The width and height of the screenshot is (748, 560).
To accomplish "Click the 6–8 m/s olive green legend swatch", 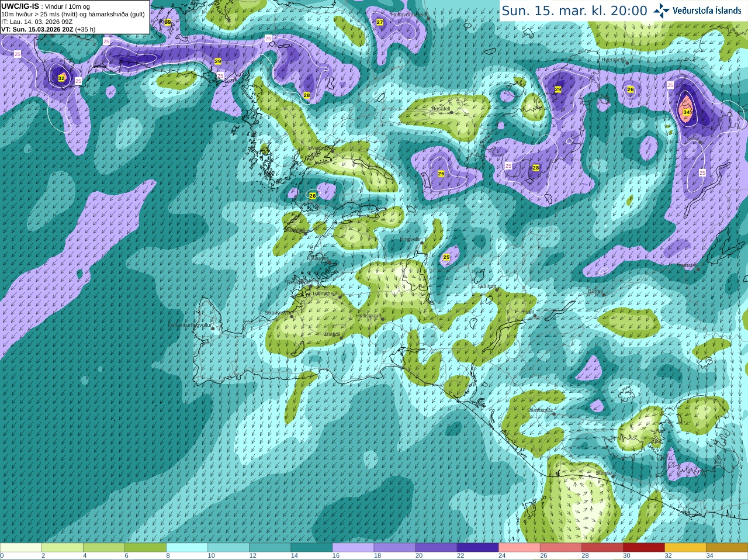I will point(146,548).
